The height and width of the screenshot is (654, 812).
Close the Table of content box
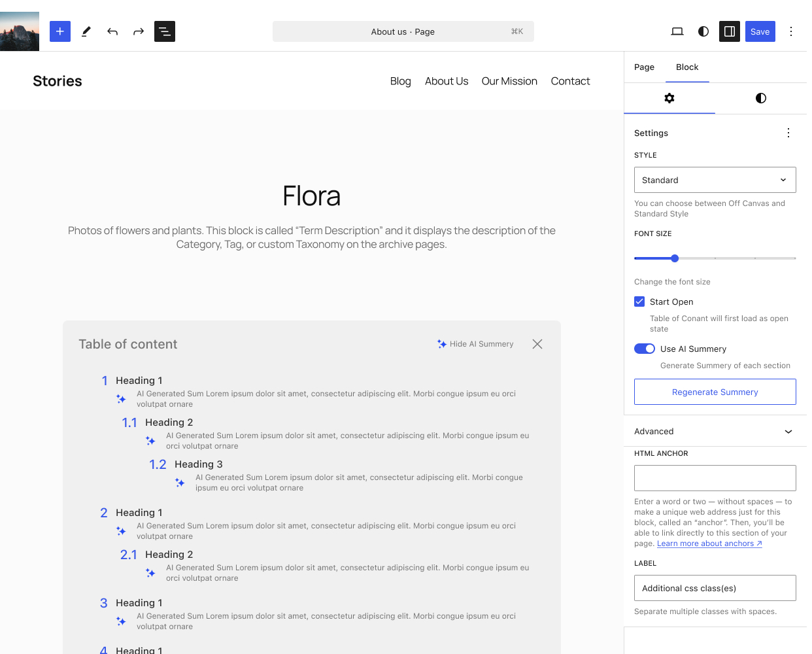point(537,344)
